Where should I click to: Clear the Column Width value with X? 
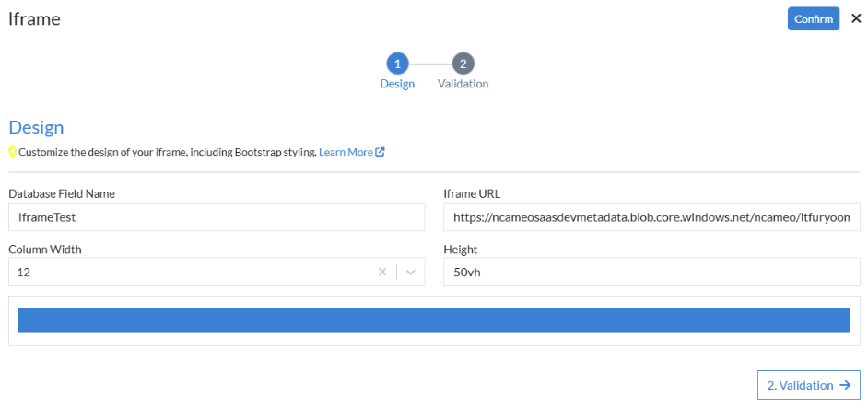[382, 273]
